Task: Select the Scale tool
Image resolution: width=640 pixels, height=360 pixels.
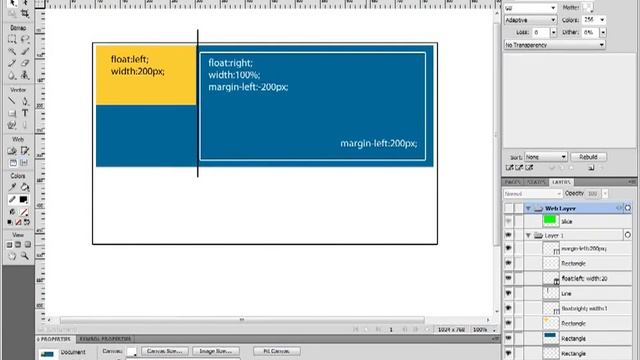Action: [12, 14]
